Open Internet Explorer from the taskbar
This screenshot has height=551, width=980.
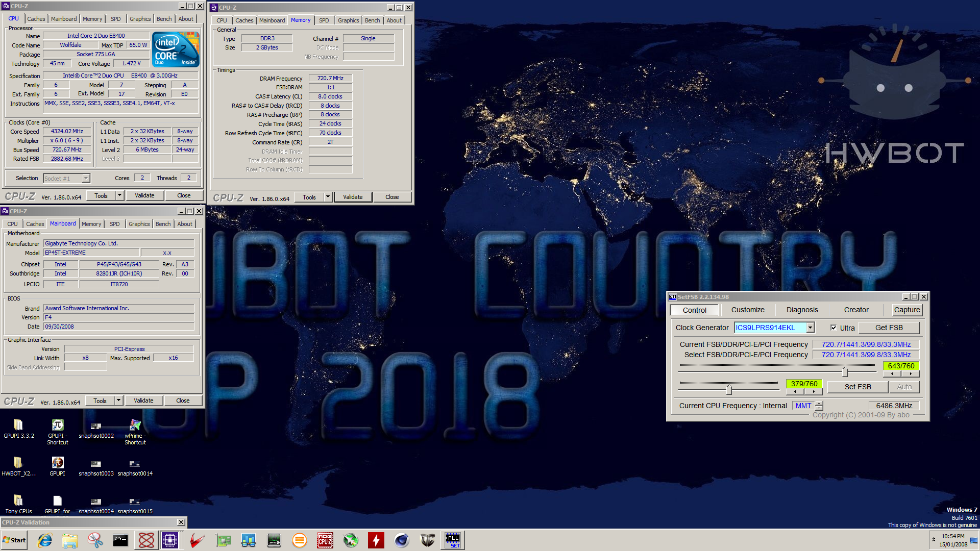[x=45, y=540]
